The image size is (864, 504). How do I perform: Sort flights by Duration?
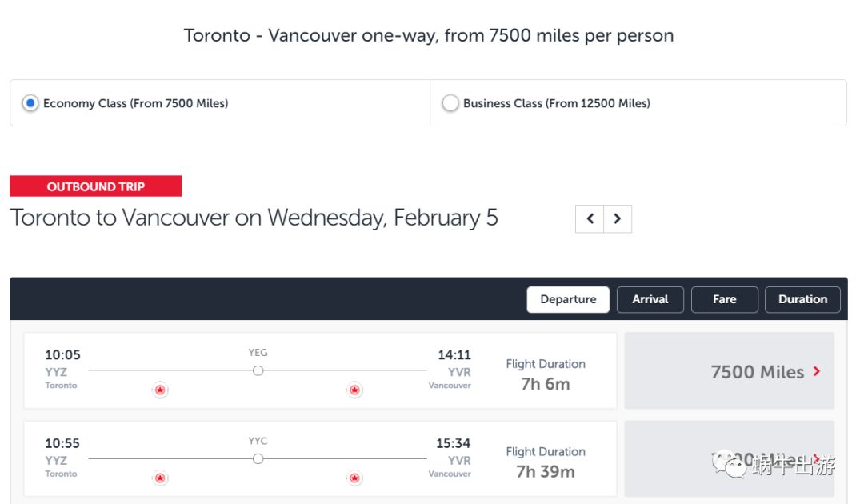coord(802,299)
